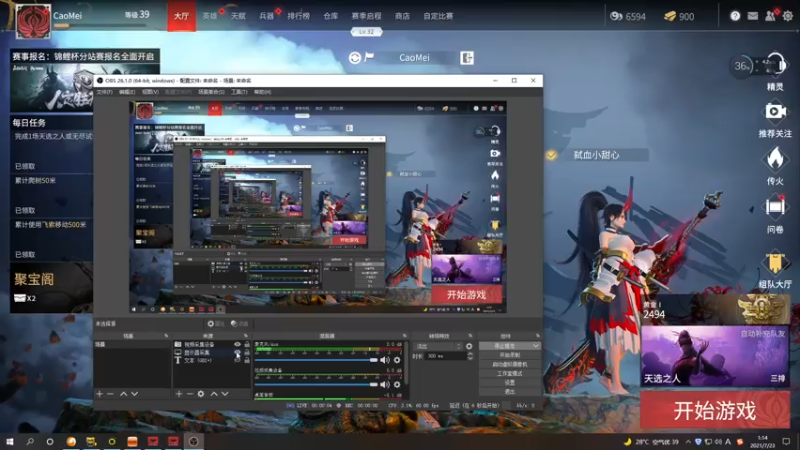Screen dimensions: 800x450
Task: Open Windows Start menu
Action: point(10,441)
